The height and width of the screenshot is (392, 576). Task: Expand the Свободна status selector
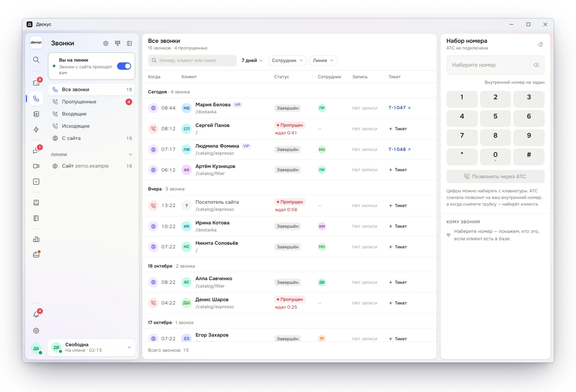91,347
